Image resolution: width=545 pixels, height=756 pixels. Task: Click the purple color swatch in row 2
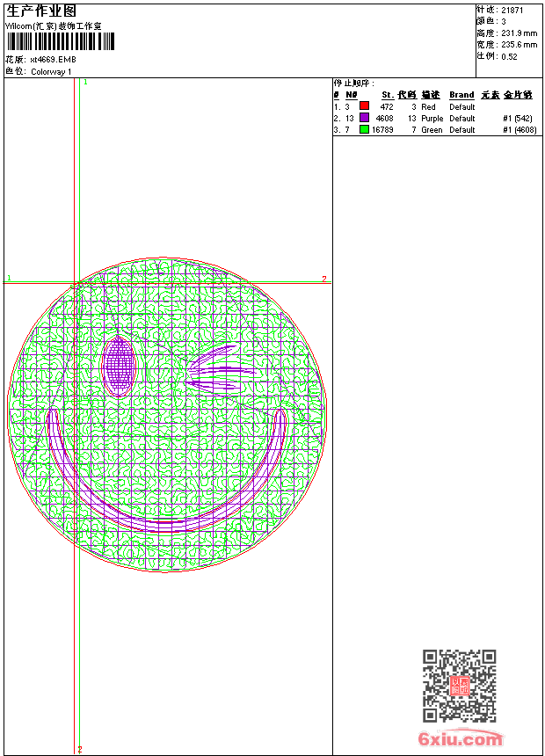tap(364, 118)
